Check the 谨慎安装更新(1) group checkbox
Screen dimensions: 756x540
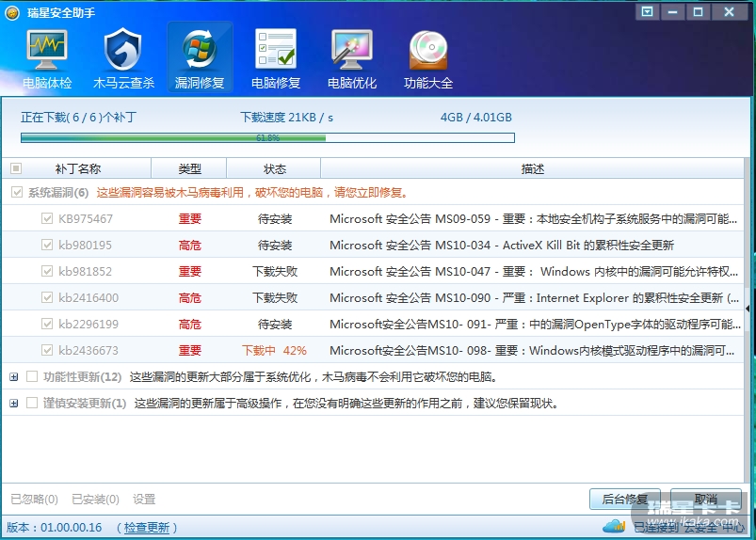tap(32, 403)
